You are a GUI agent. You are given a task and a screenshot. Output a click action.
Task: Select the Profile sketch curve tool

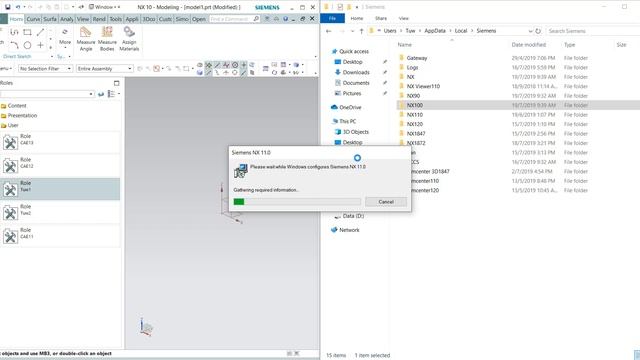click(x=14, y=32)
